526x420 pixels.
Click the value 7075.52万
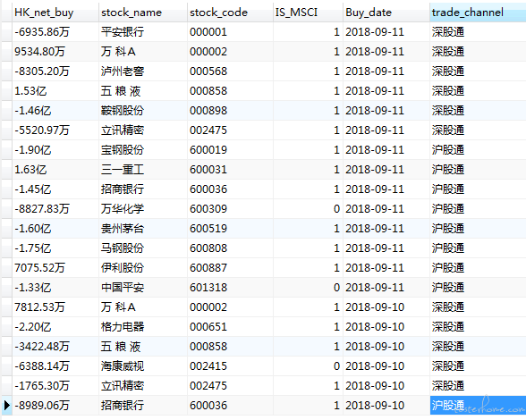coord(39,268)
